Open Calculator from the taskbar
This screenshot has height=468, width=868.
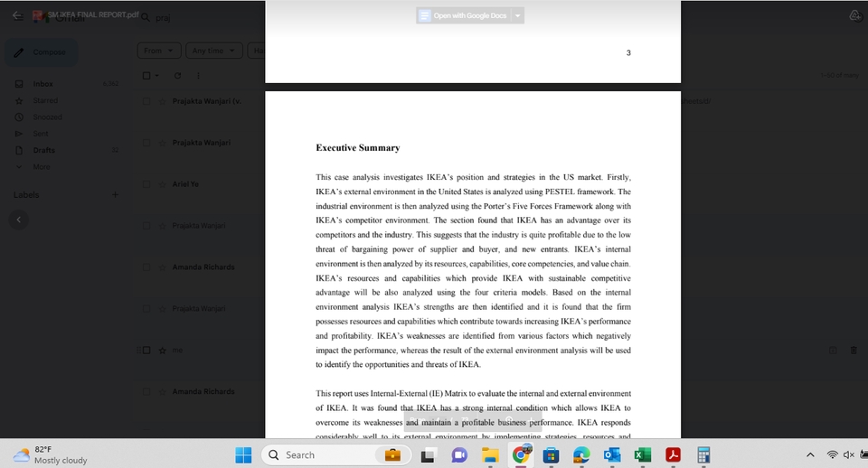pyautogui.click(x=703, y=455)
